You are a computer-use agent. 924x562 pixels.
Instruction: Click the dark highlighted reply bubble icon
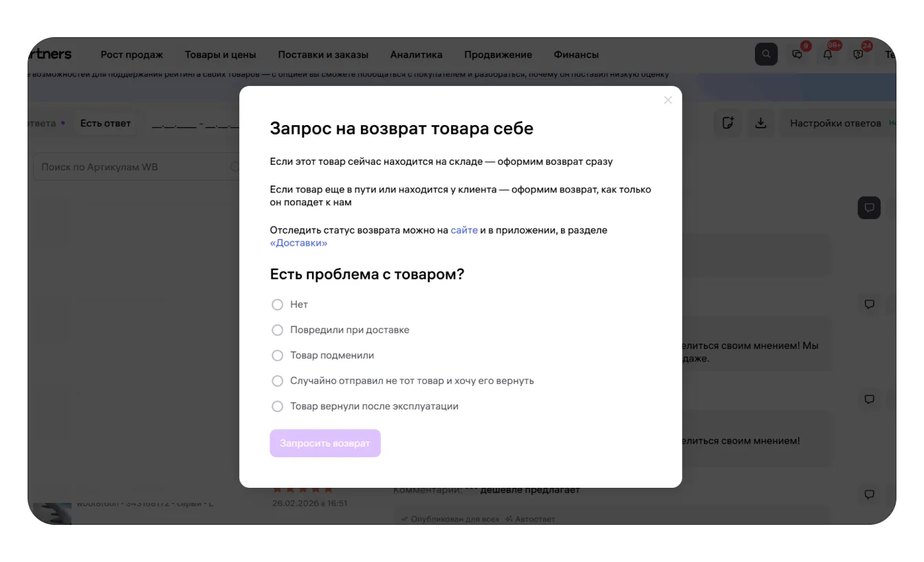[869, 207]
